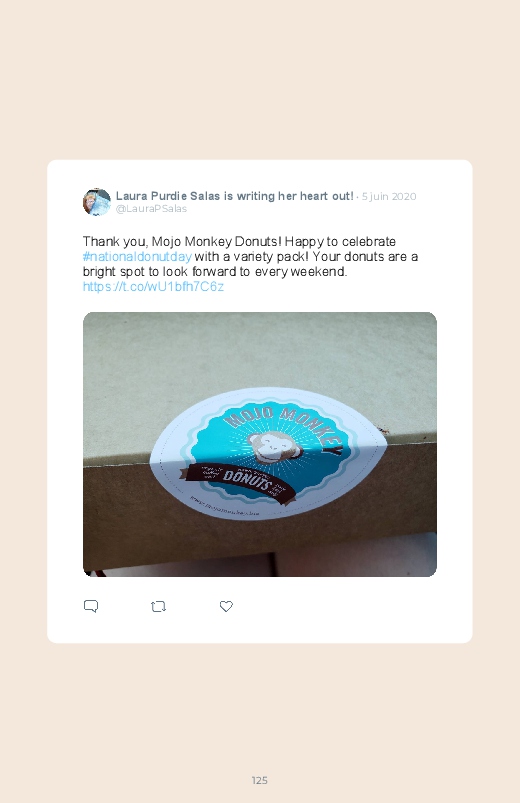This screenshot has height=803, width=520.
Task: Click the website URL on sticker bottom
Action: click(x=224, y=506)
